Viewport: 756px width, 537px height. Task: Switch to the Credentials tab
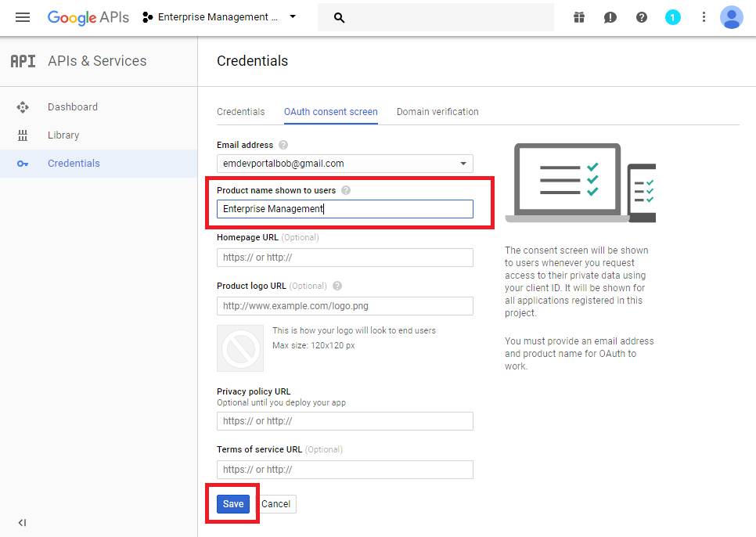[240, 112]
